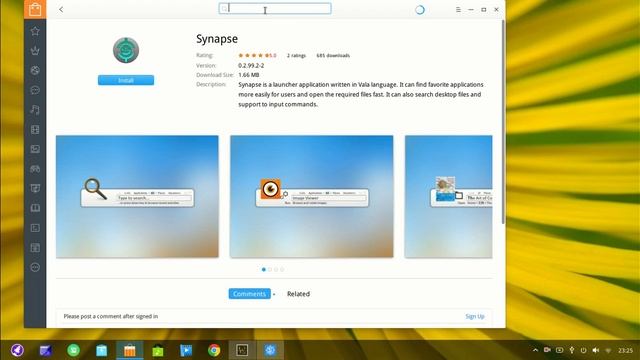This screenshot has height=360, width=640.
Task: Click the Sign Up link
Action: [x=475, y=316]
